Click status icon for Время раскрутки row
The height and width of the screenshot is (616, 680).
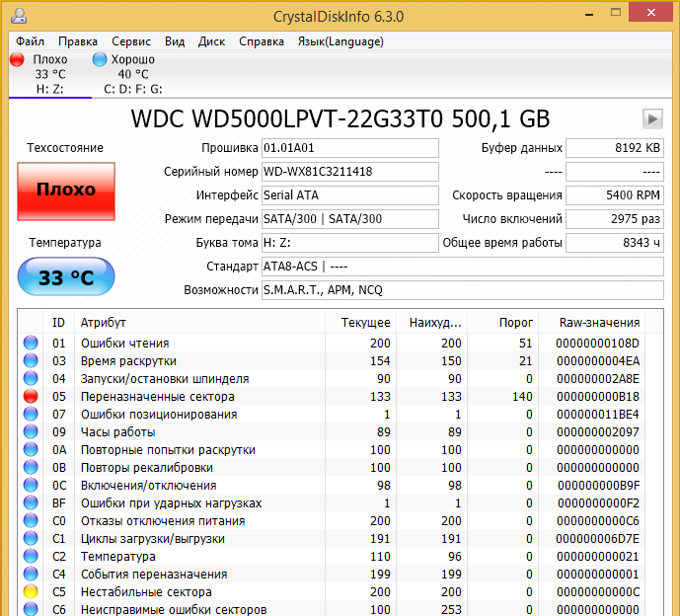[31, 360]
